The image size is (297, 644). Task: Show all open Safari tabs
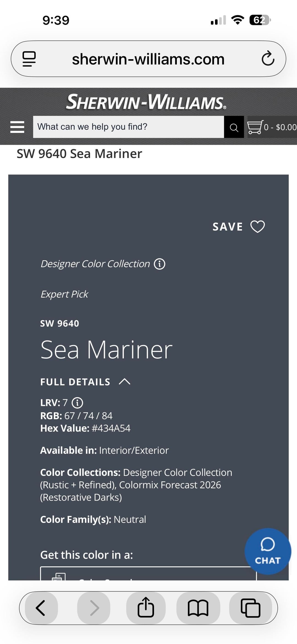coord(250,608)
